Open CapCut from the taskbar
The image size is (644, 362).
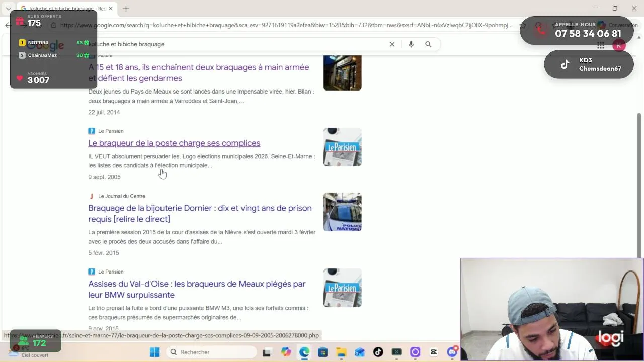coord(433,352)
